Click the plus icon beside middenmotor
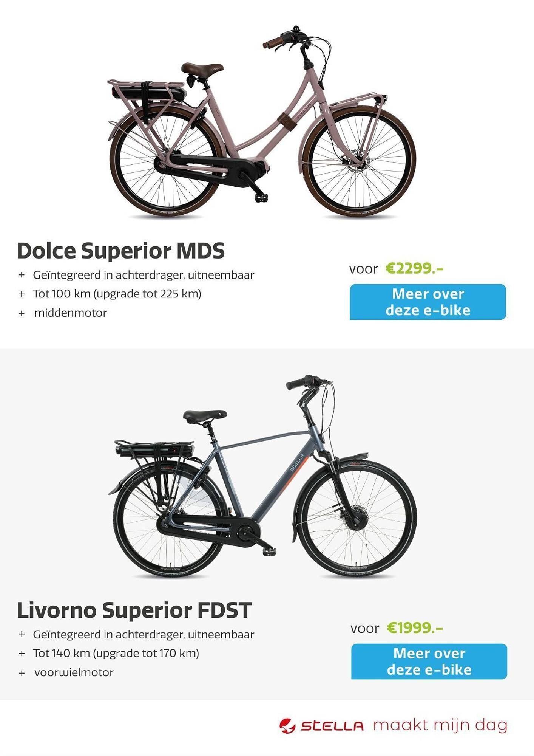534x756 pixels. coord(22,313)
